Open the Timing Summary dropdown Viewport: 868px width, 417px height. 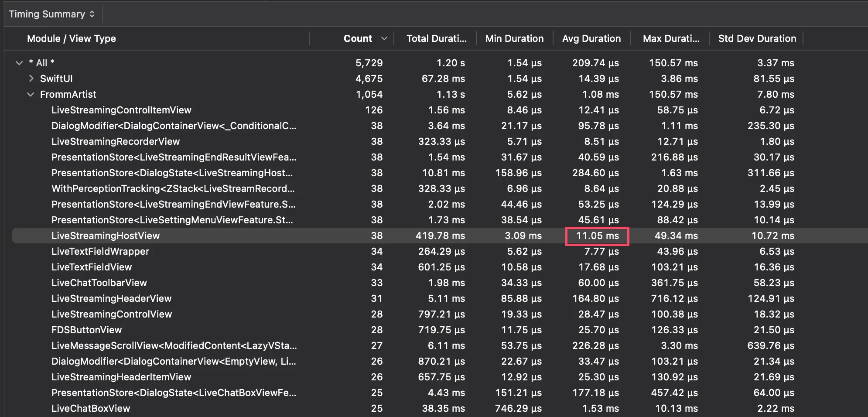click(51, 14)
